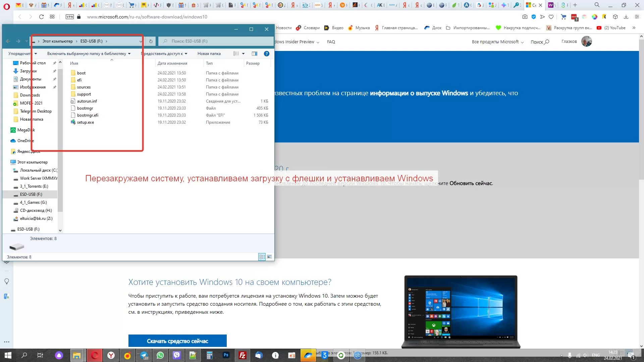Open Explorer help question mark icon

pos(267,54)
